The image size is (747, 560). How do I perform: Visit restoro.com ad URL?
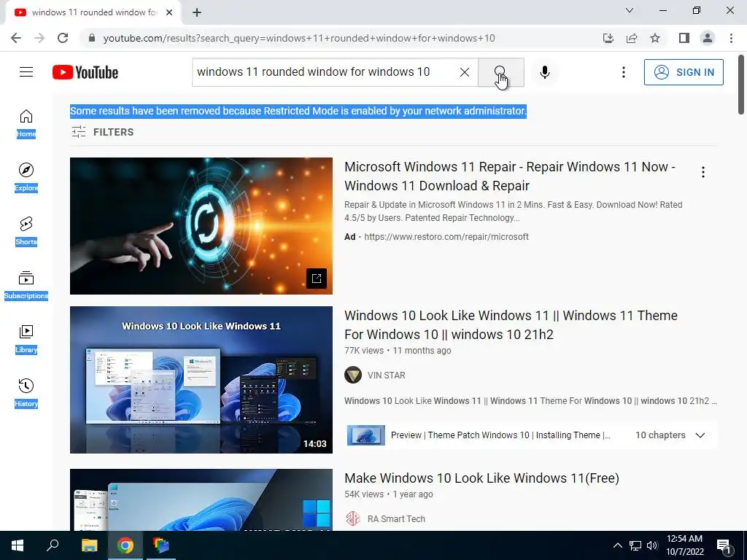446,237
